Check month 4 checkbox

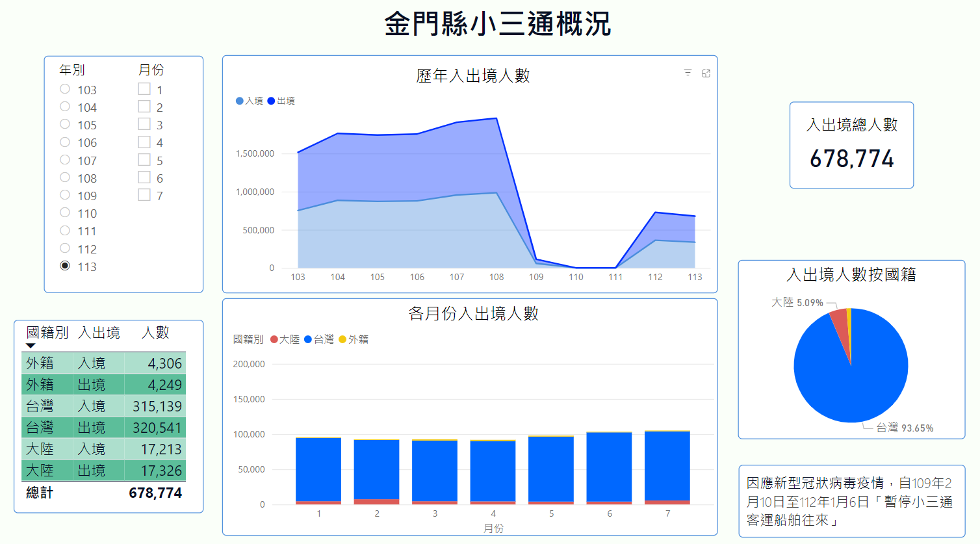[144, 142]
